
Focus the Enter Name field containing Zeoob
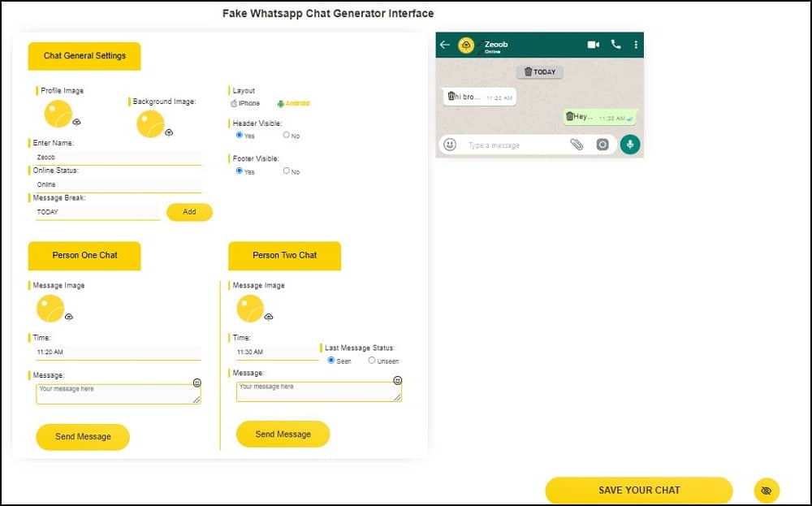point(118,158)
